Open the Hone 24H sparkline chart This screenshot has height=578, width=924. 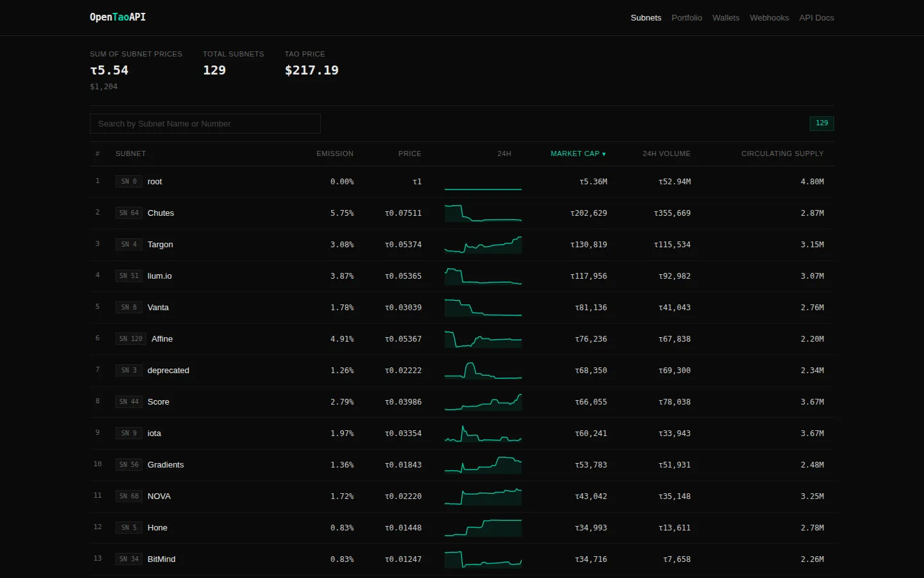[x=483, y=528]
